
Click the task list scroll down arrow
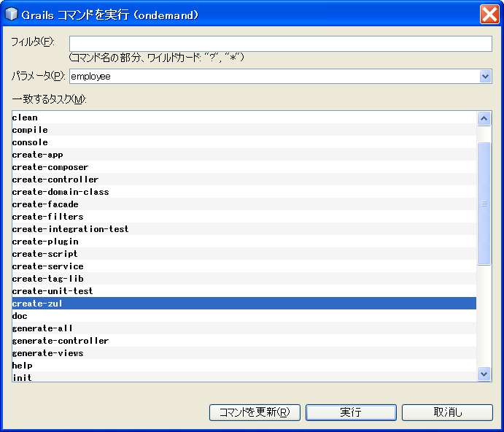(x=484, y=374)
